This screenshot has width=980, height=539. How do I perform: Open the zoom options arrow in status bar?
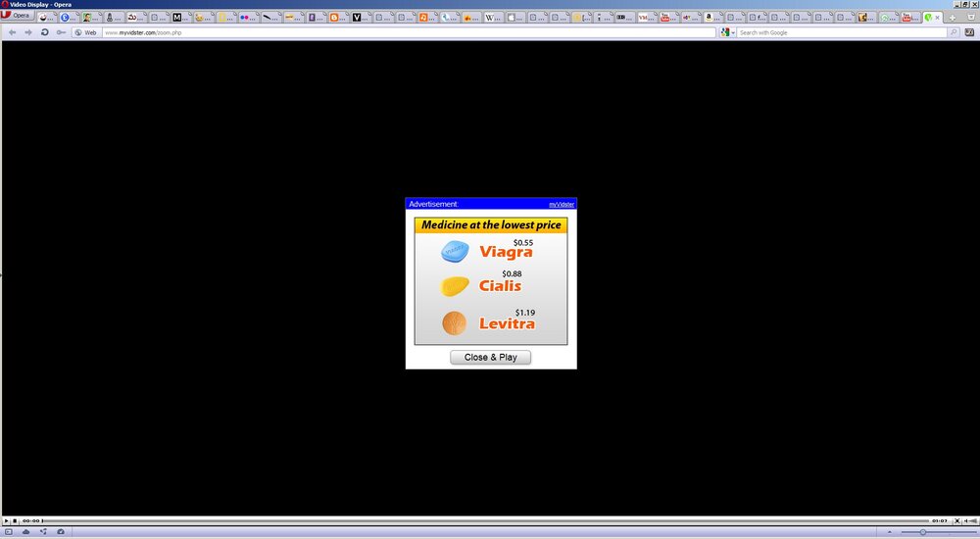click(x=890, y=532)
